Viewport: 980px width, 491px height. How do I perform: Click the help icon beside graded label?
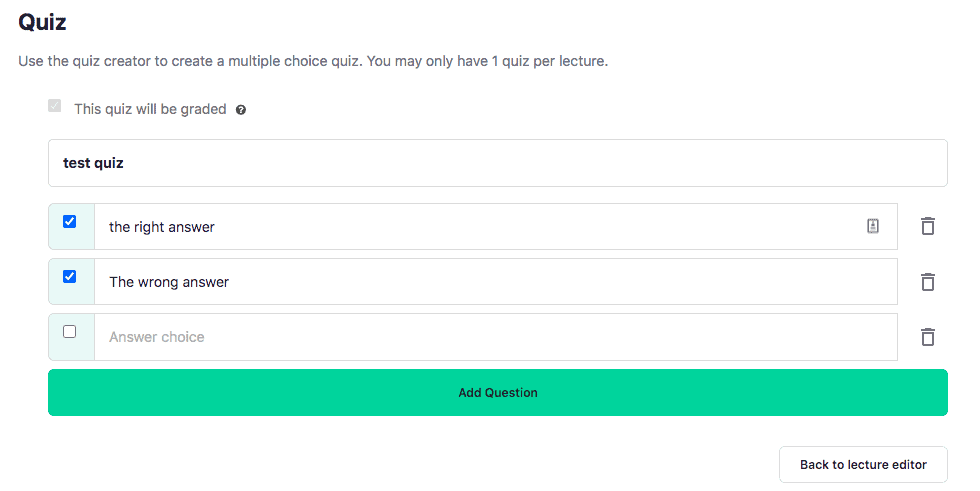(x=241, y=110)
